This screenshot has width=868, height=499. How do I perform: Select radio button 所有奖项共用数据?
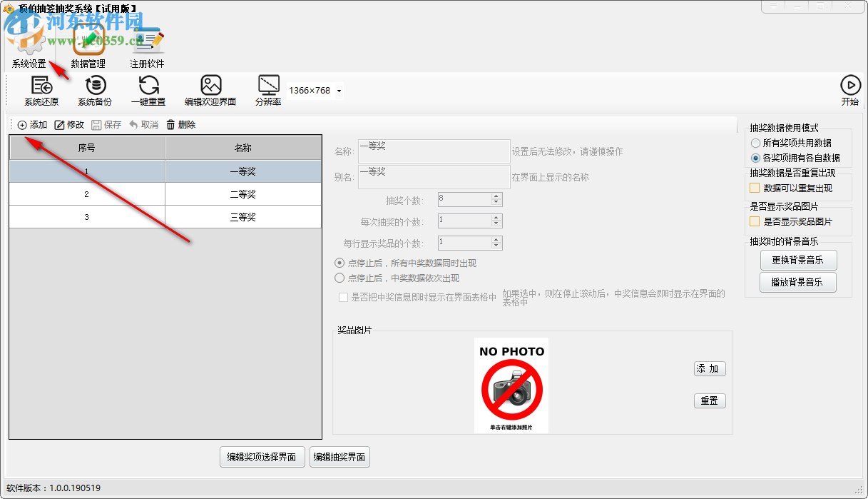756,143
